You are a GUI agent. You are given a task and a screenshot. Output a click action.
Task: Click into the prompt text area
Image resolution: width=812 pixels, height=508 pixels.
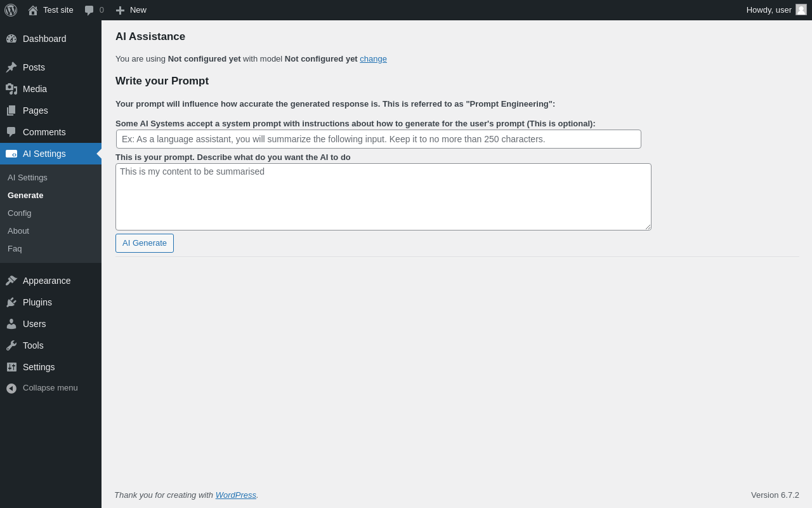[383, 197]
